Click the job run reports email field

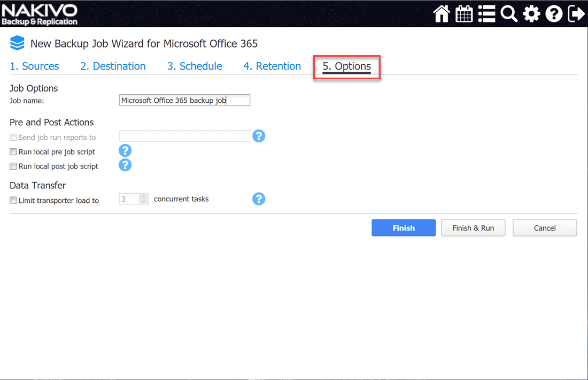184,136
